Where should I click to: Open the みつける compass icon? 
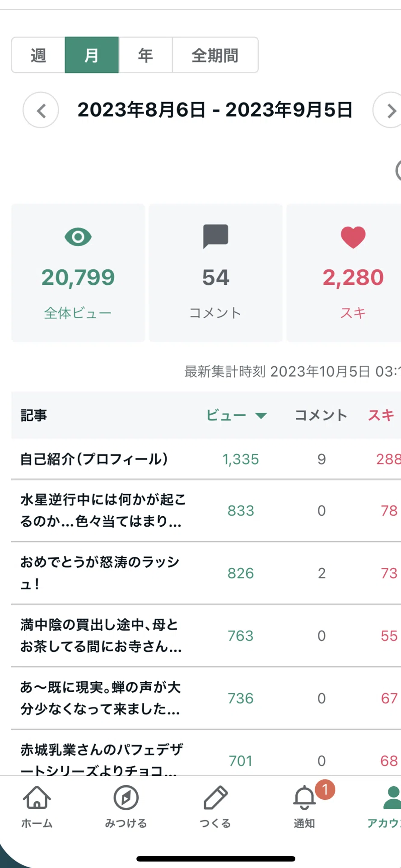click(126, 798)
